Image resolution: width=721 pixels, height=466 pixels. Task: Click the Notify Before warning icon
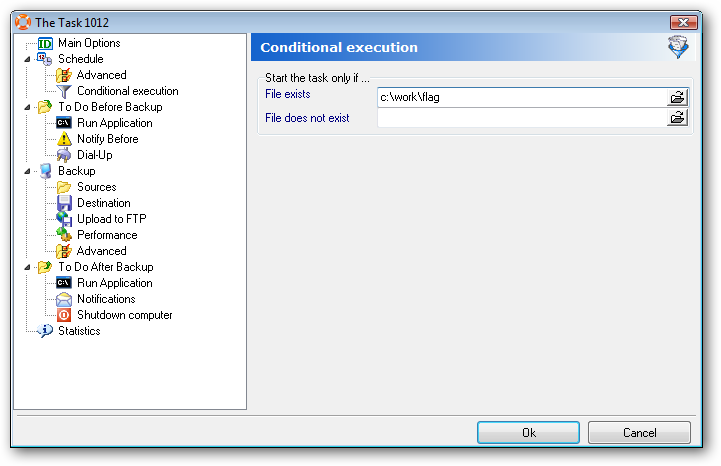(64, 139)
